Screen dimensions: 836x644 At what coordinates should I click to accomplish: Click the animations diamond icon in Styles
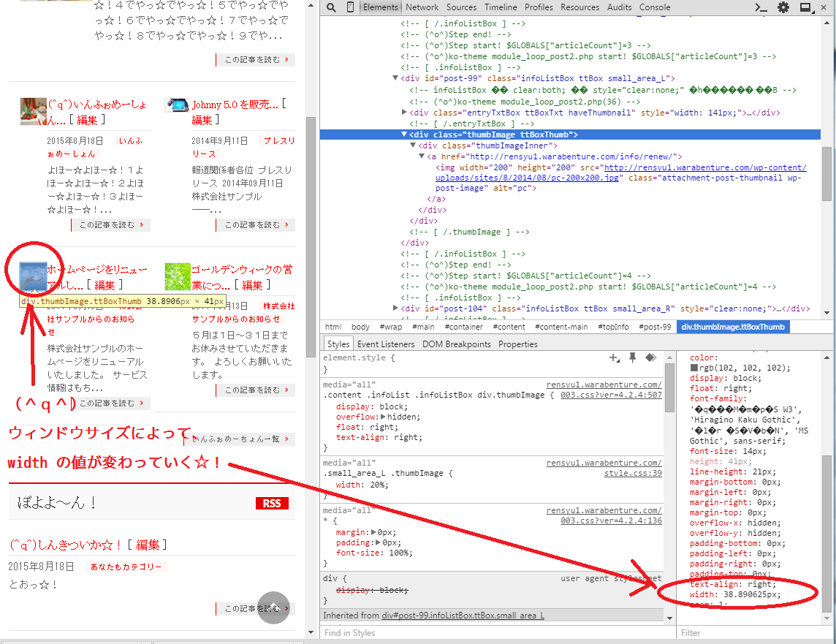[651, 357]
